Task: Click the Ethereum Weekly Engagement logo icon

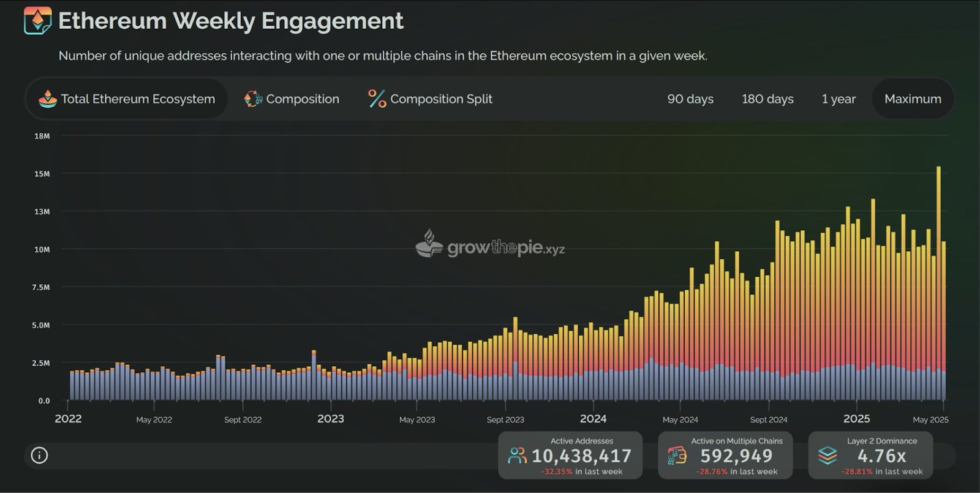Action: tap(37, 21)
